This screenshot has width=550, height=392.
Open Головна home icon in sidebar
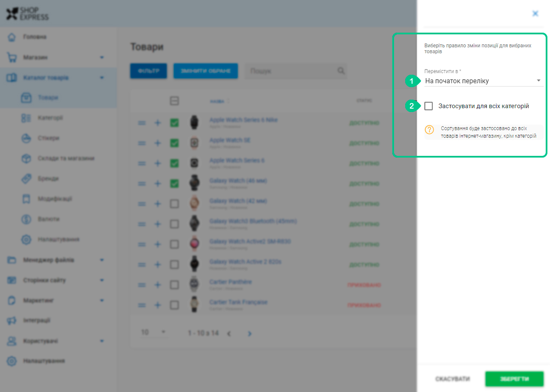pyautogui.click(x=12, y=37)
